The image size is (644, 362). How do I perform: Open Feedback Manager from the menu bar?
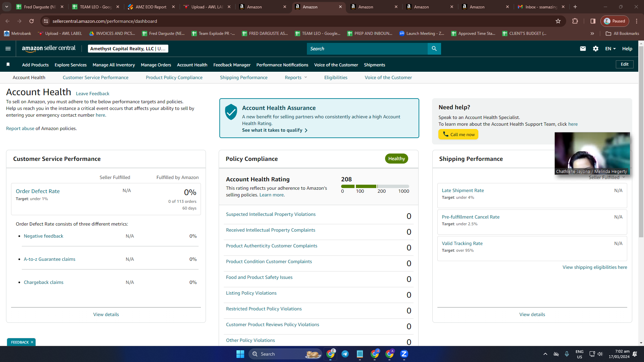[x=232, y=65]
